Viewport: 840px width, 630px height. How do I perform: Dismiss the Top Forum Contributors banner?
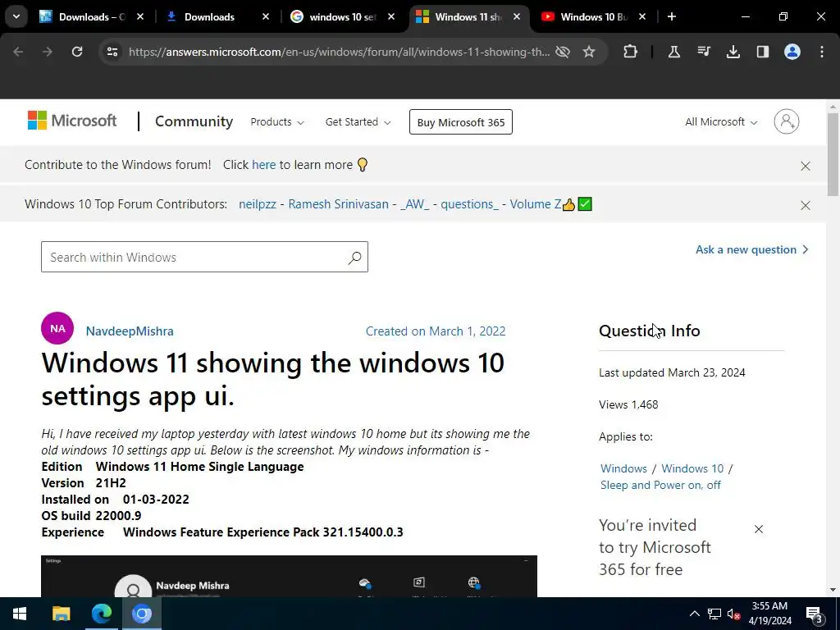point(806,205)
